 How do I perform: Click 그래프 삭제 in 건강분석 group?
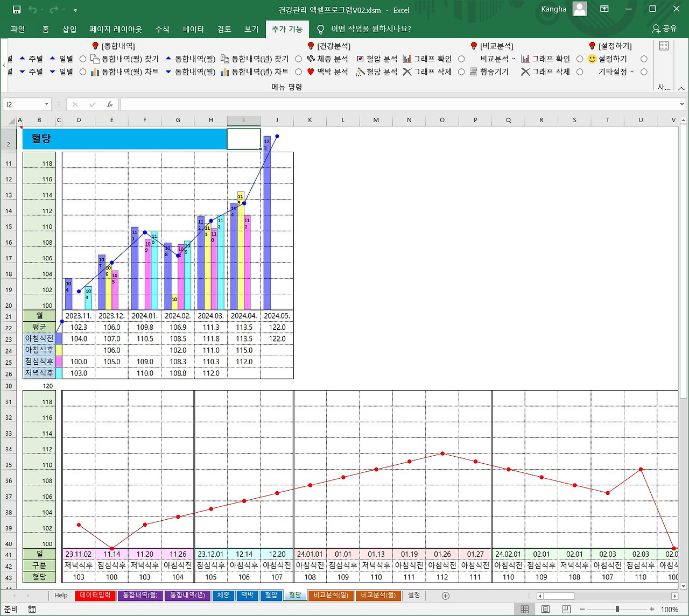[427, 72]
